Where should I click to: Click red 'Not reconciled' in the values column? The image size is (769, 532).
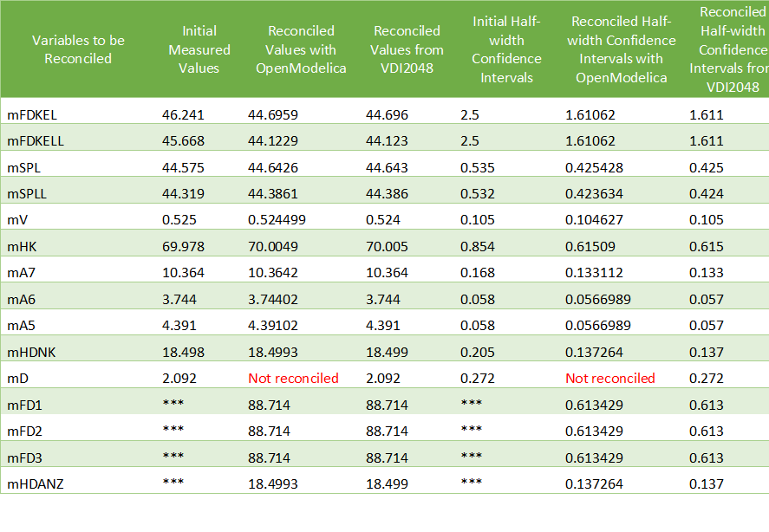[x=293, y=379]
